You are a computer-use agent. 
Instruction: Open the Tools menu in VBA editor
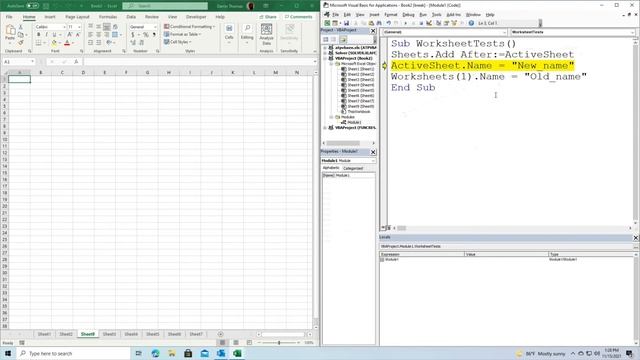tap(436, 15)
